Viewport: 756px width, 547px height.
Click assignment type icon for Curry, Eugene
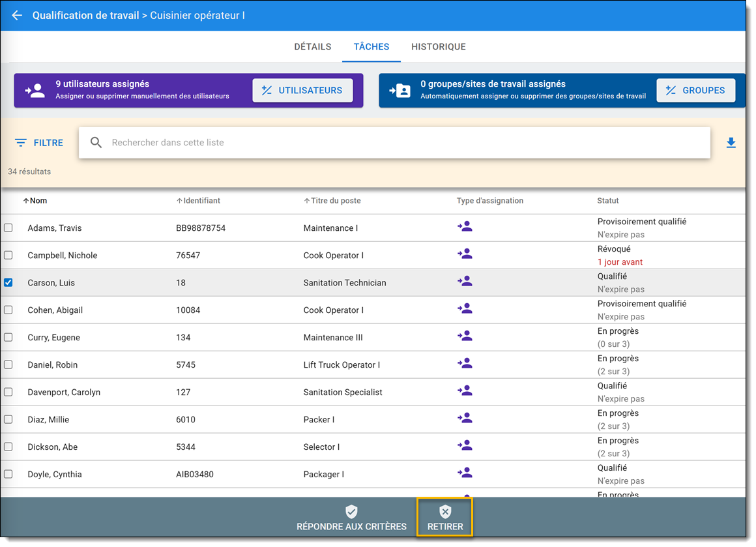pyautogui.click(x=465, y=336)
